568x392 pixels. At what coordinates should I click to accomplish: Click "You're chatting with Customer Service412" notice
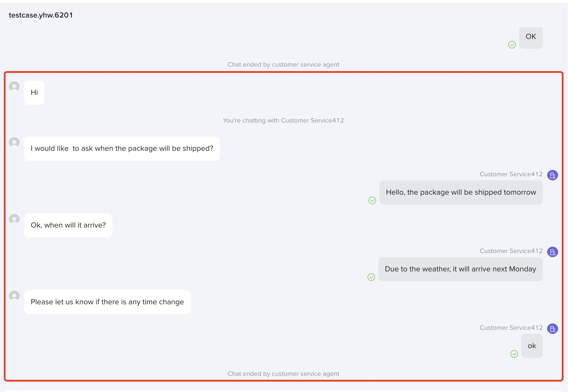tap(283, 121)
